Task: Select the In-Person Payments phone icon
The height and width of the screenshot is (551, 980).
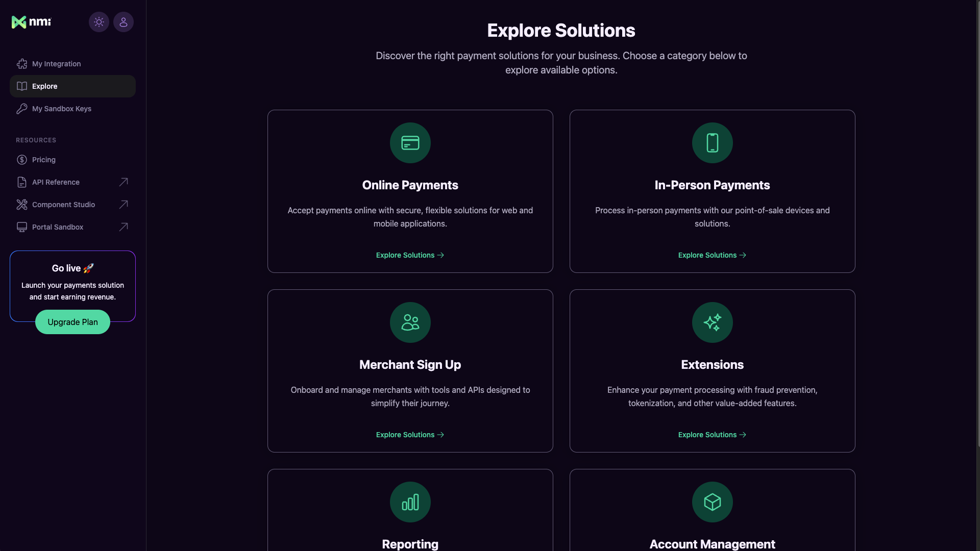Action: point(712,143)
